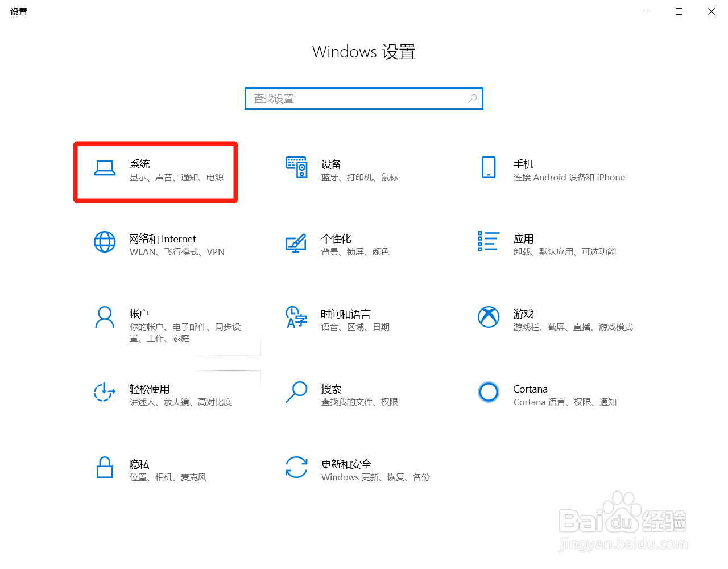Open the 游戏 settings title
This screenshot has height=569, width=728.
[523, 314]
